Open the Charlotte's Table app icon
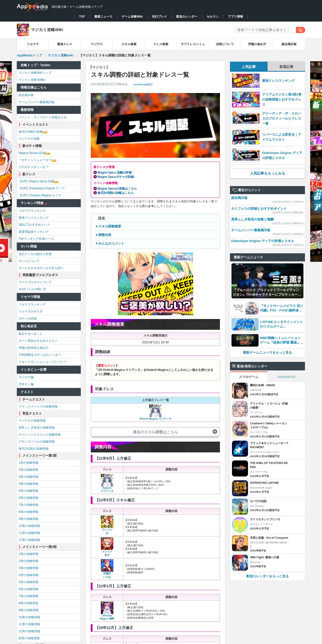 [240, 429]
